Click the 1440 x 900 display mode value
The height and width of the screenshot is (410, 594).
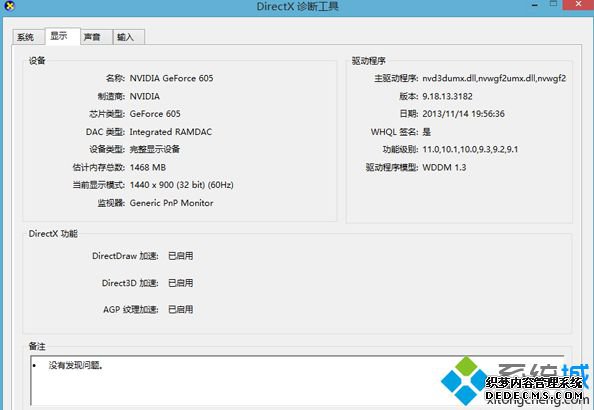(x=181, y=185)
